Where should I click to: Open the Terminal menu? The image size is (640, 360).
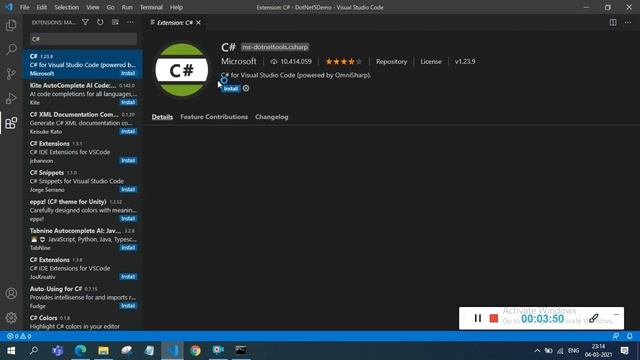[x=151, y=7]
